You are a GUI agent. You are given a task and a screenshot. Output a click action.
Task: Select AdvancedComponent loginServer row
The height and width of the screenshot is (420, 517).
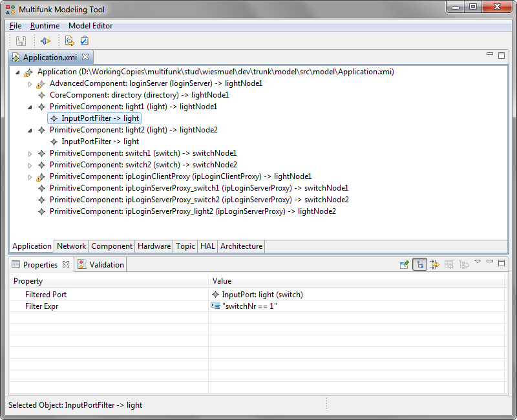click(156, 83)
